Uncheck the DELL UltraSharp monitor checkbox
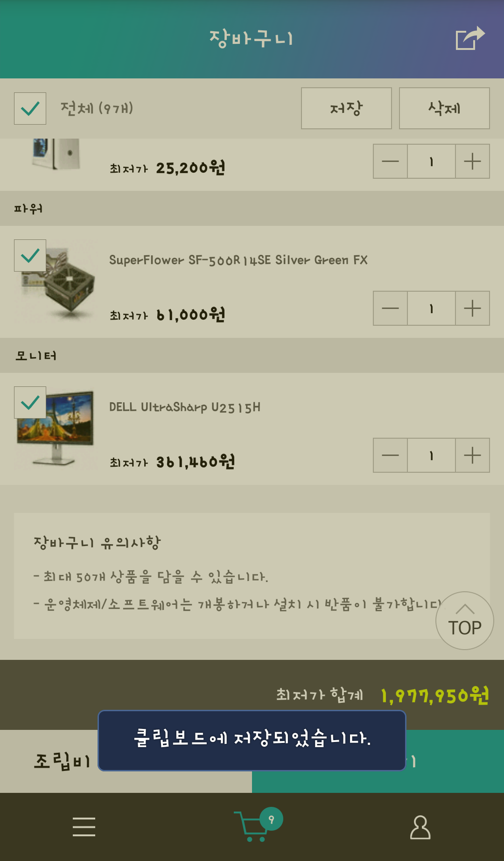Image resolution: width=504 pixels, height=861 pixels. pyautogui.click(x=30, y=402)
